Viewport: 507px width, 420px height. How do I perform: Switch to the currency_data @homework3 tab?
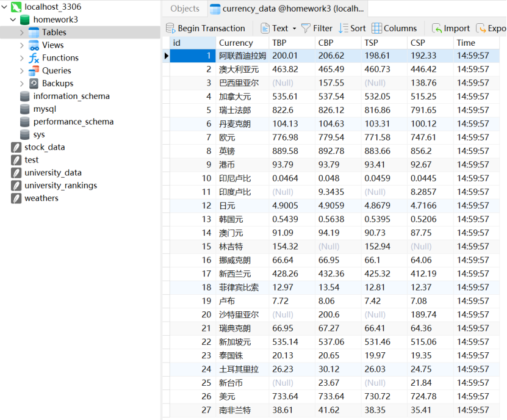point(287,9)
